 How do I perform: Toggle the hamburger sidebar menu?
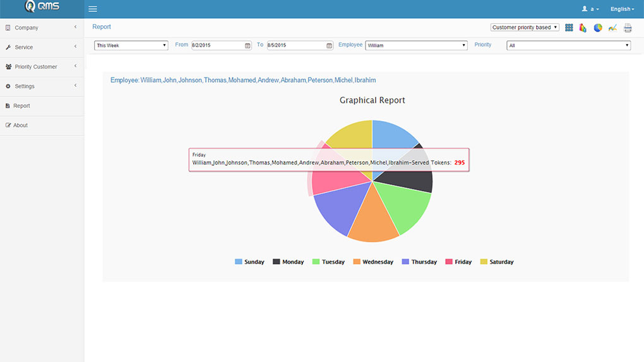click(x=93, y=9)
